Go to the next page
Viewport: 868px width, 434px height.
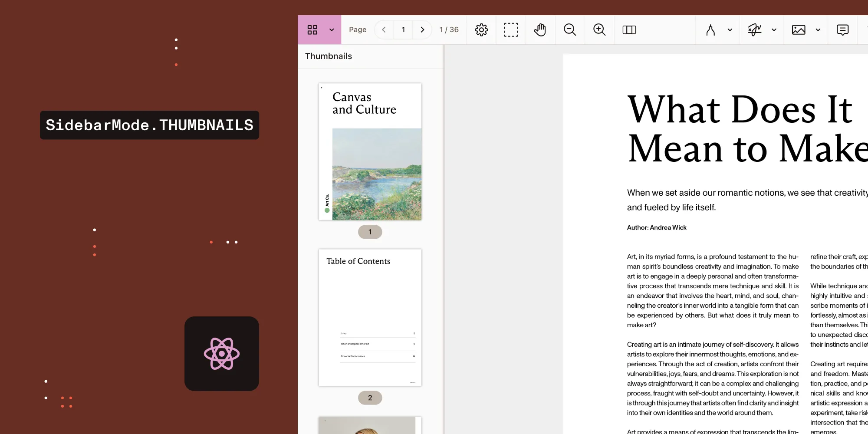[422, 30]
